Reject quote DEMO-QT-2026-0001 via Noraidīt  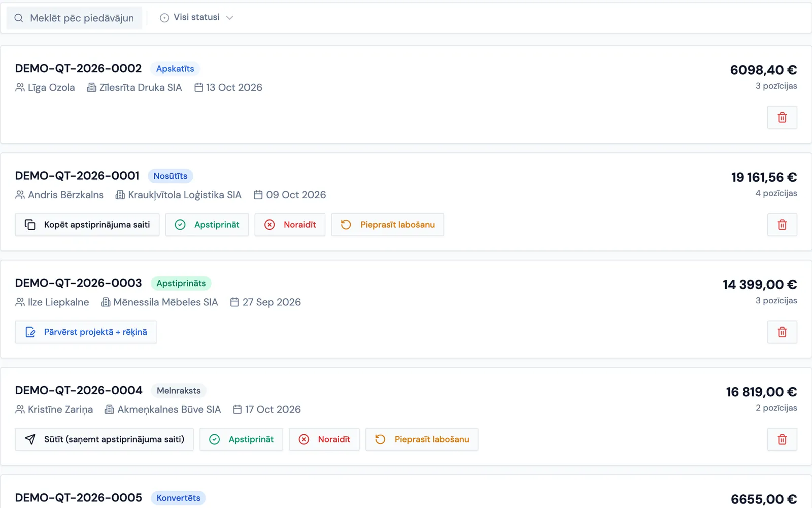(290, 225)
